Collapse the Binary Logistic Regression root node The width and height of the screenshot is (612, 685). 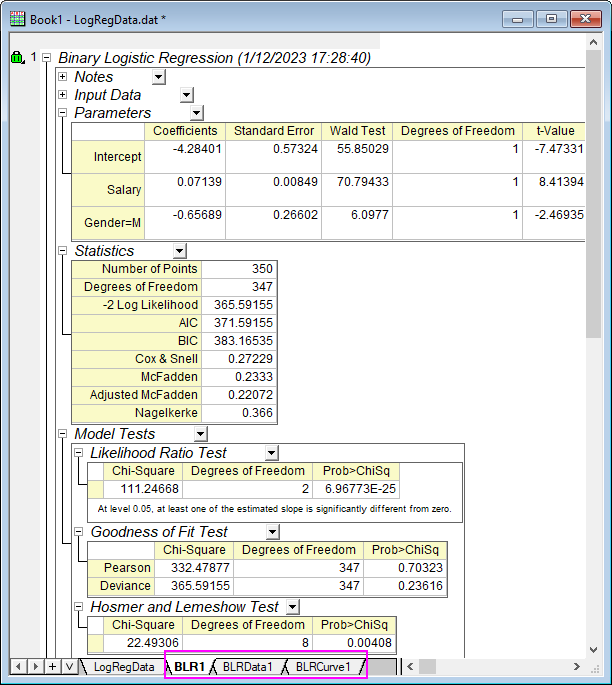point(46,58)
